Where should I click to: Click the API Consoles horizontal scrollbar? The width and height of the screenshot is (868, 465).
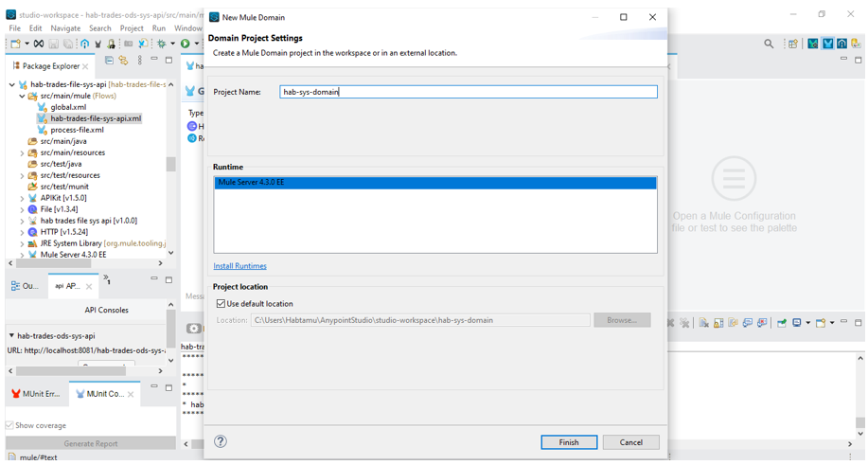click(71, 371)
